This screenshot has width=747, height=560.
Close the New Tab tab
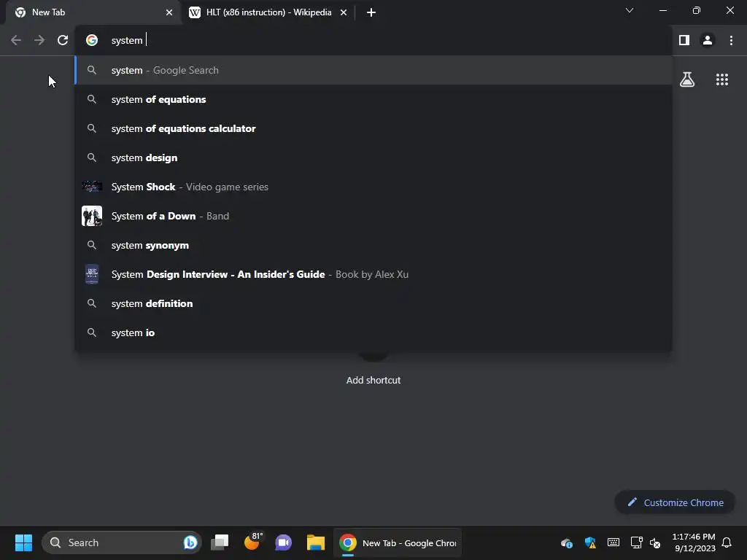coord(169,12)
